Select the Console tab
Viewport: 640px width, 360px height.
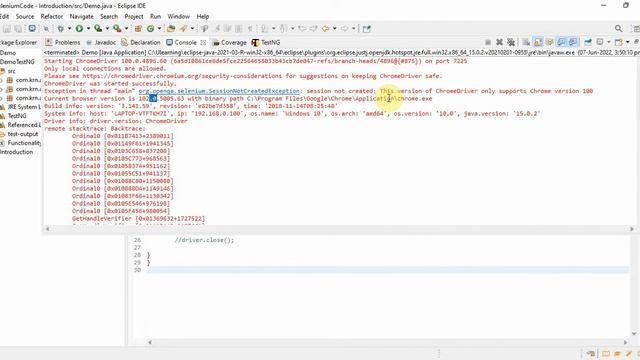[x=181, y=42]
